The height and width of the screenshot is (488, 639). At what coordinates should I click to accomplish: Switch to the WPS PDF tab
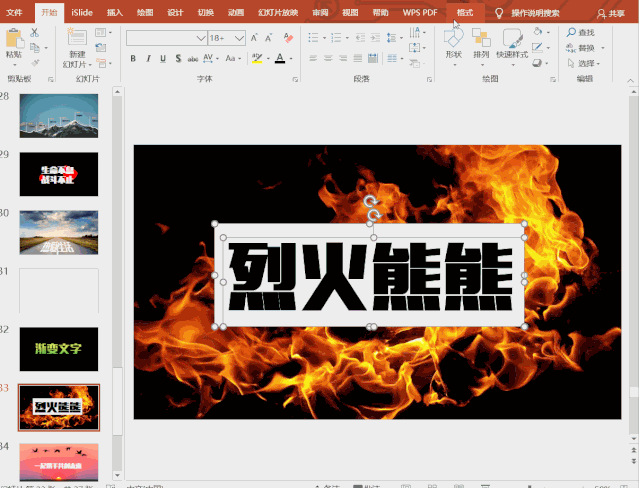[420, 13]
